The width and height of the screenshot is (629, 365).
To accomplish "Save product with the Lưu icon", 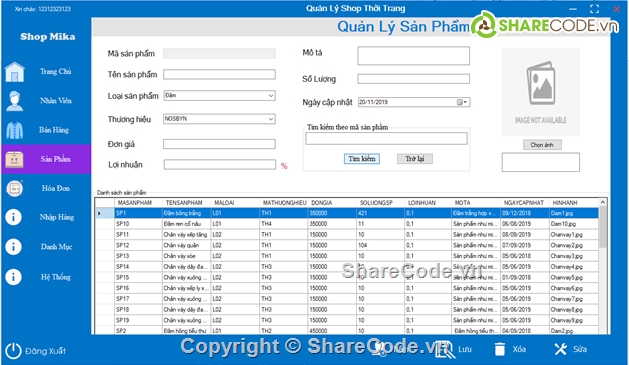I will [x=444, y=349].
